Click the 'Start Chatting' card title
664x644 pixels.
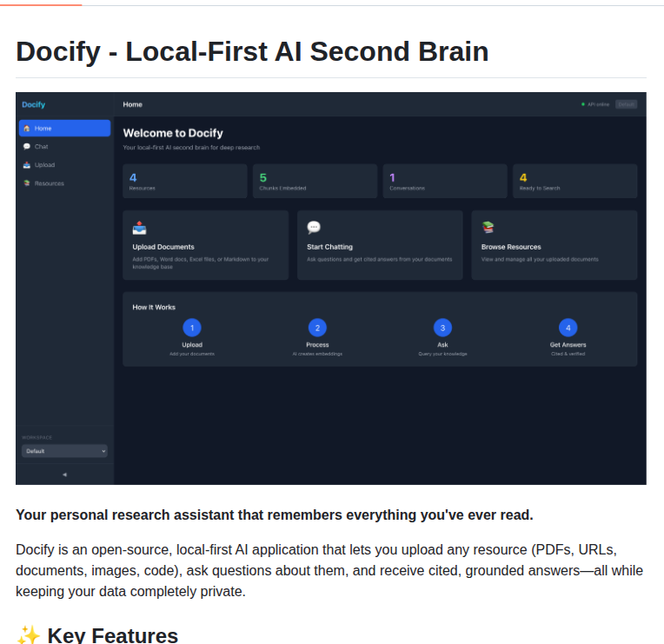click(329, 247)
